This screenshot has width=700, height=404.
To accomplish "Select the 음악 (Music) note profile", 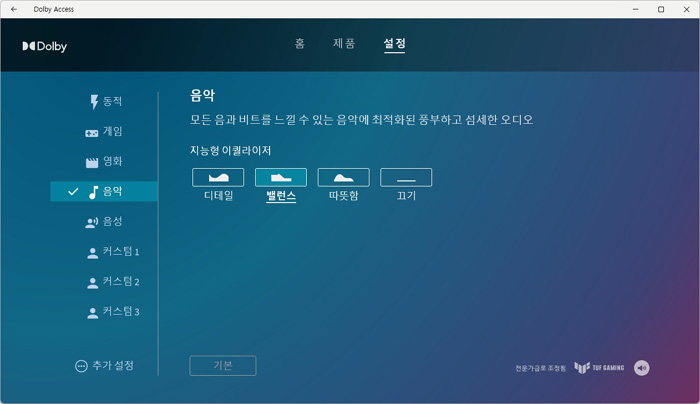I will 104,192.
